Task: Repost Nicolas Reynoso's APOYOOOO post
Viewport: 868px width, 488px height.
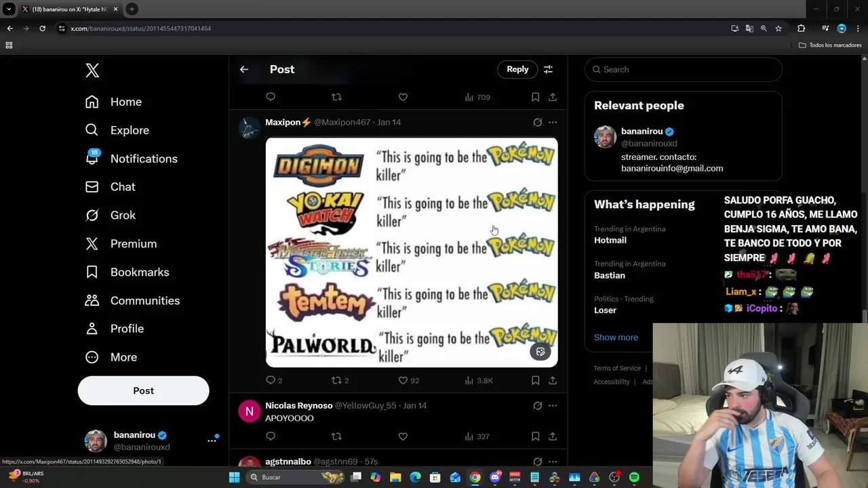Action: tap(336, 436)
